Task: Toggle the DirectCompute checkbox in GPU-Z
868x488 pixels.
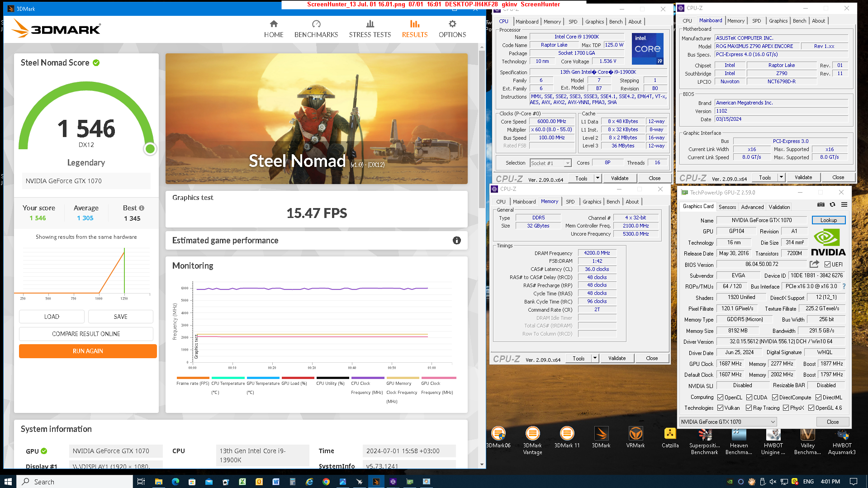Action: [775, 398]
